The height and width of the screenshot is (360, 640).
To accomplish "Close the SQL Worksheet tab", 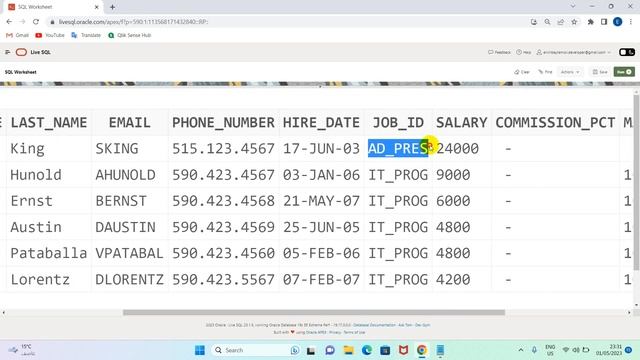I will pos(97,7).
